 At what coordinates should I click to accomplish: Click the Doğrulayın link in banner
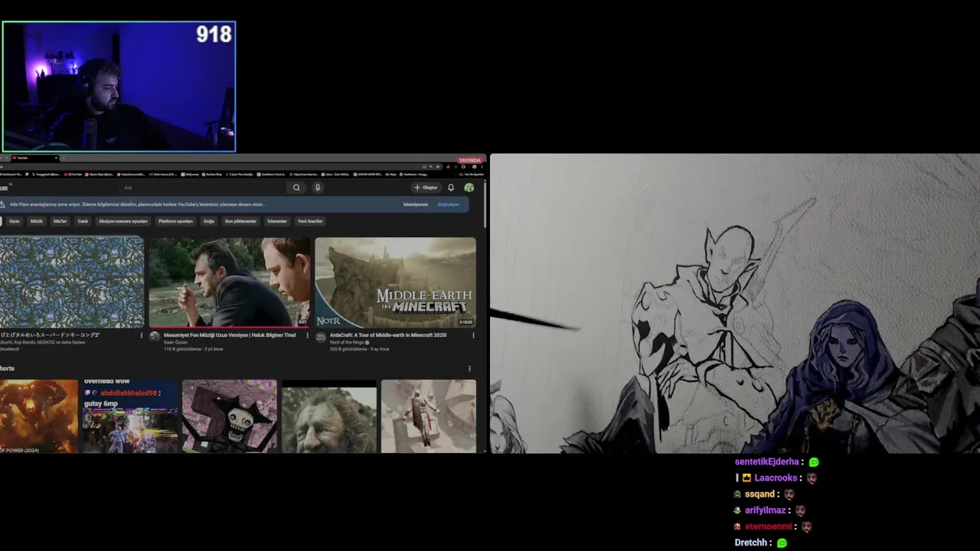pos(449,204)
